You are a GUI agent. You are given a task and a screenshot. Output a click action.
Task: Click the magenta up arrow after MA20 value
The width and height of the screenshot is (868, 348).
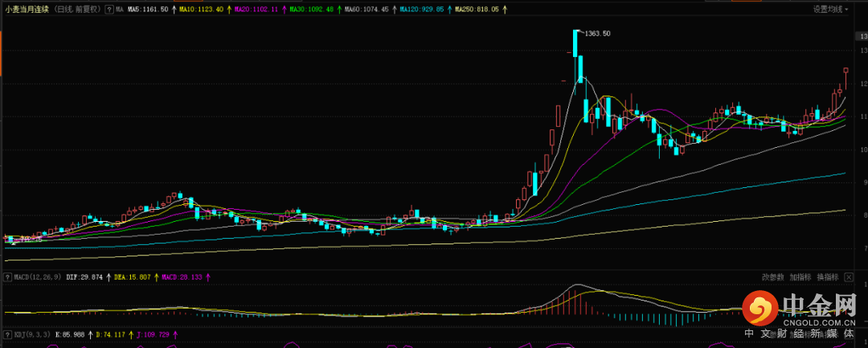tap(284, 10)
